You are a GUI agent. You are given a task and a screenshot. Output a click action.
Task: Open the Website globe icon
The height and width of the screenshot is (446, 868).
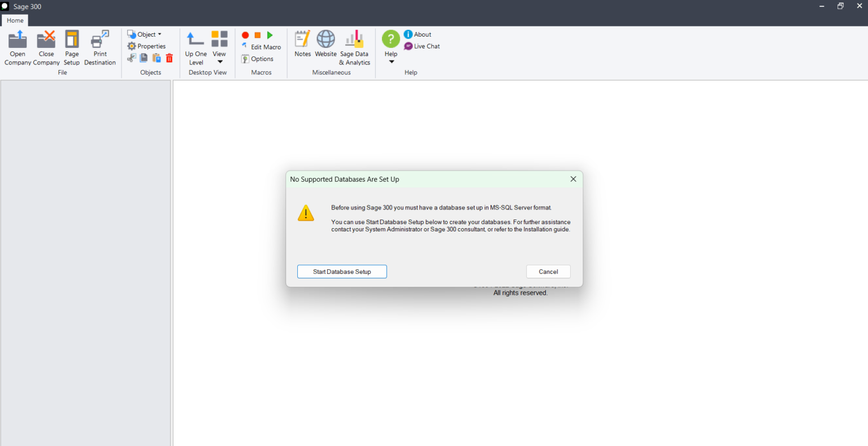point(325,43)
